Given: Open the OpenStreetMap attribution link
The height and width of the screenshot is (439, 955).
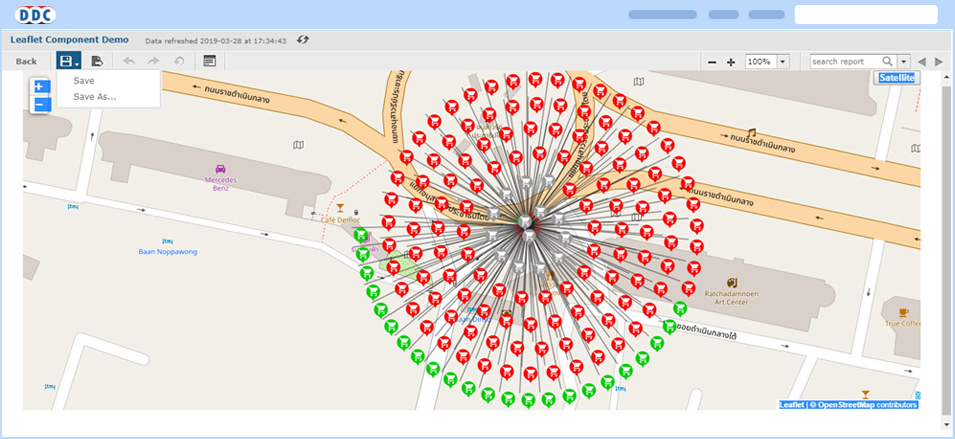Looking at the screenshot, I should [x=846, y=405].
